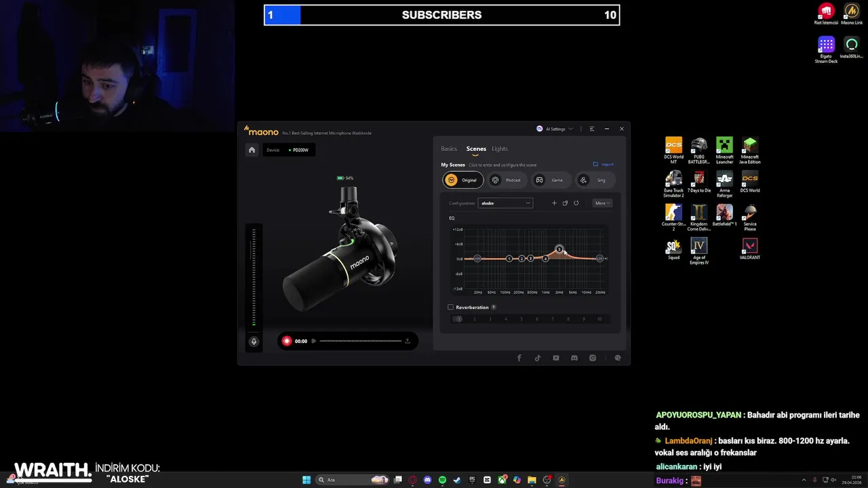Play the recorded audio clip
868x488 pixels.
tap(313, 341)
